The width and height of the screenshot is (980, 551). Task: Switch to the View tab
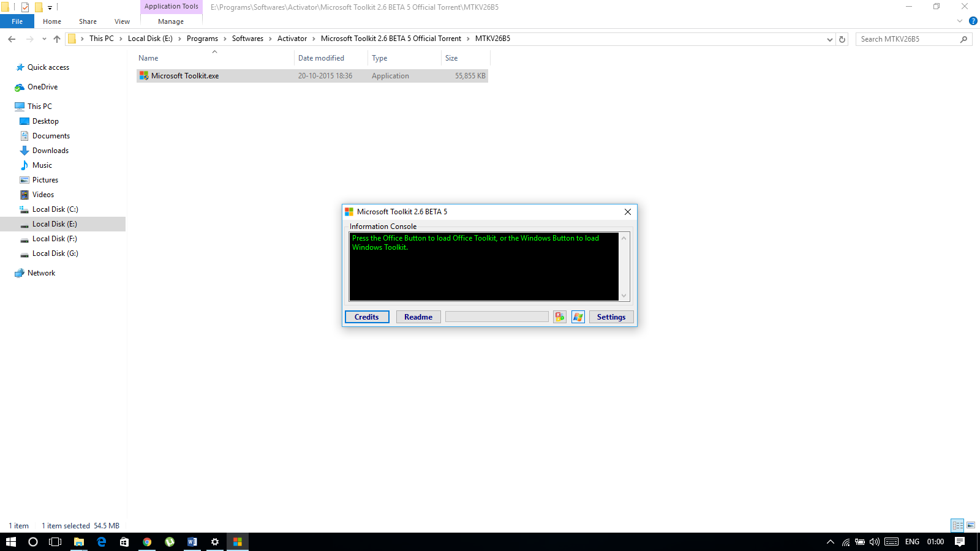[x=121, y=21]
